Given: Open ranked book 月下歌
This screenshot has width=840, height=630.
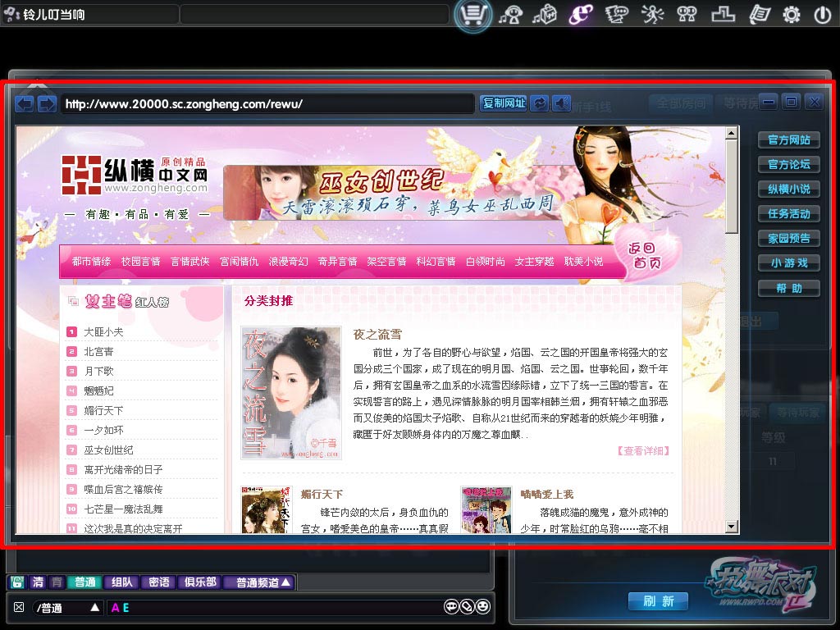Looking at the screenshot, I should pos(98,372).
